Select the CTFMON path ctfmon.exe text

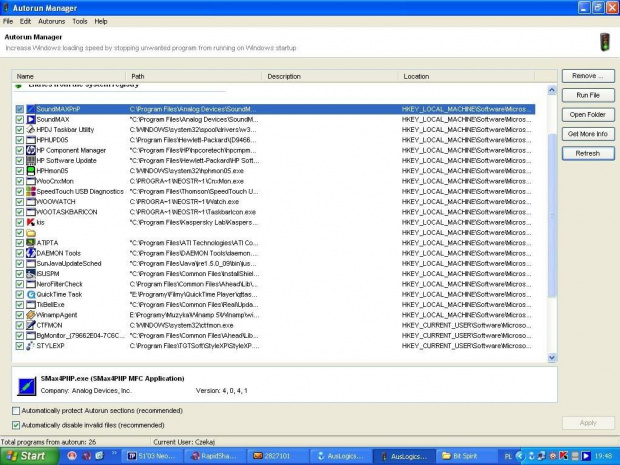(x=181, y=325)
